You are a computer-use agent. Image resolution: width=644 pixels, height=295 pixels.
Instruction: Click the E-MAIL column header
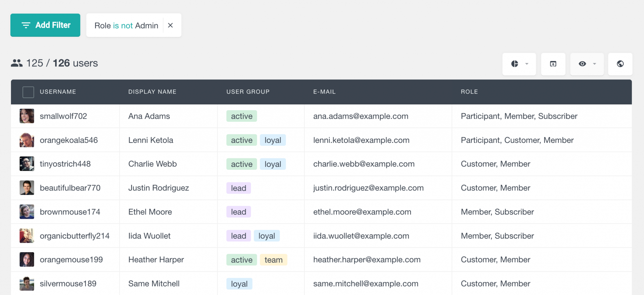(324, 92)
